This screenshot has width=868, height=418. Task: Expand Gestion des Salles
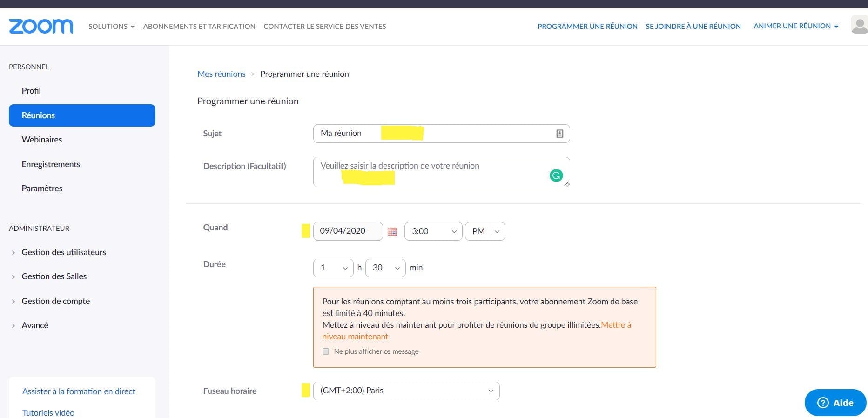(x=54, y=276)
